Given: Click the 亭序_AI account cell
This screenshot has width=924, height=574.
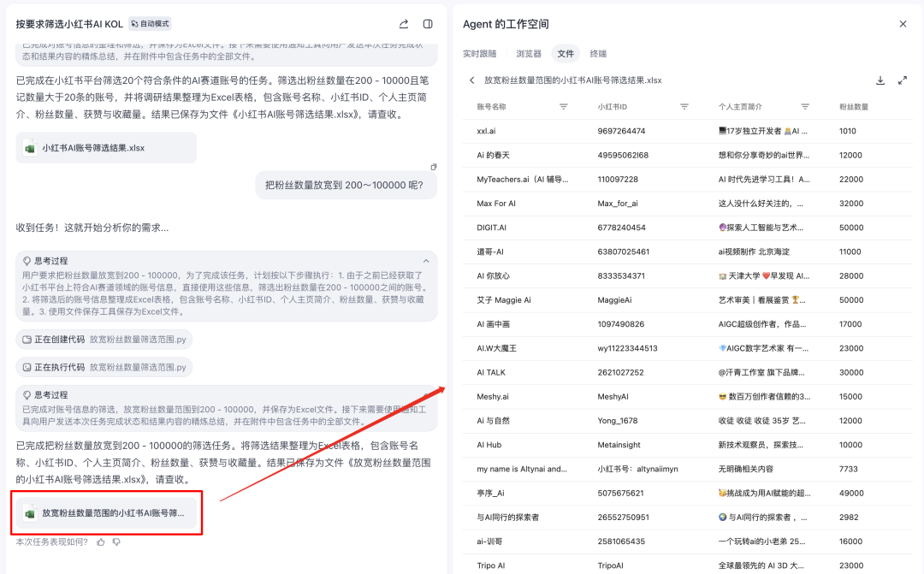Looking at the screenshot, I should [490, 494].
